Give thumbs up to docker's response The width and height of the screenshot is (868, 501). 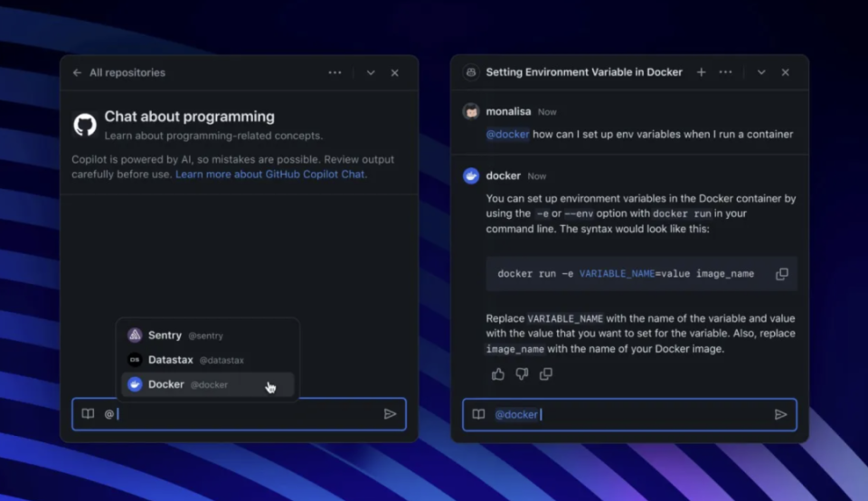tap(497, 374)
